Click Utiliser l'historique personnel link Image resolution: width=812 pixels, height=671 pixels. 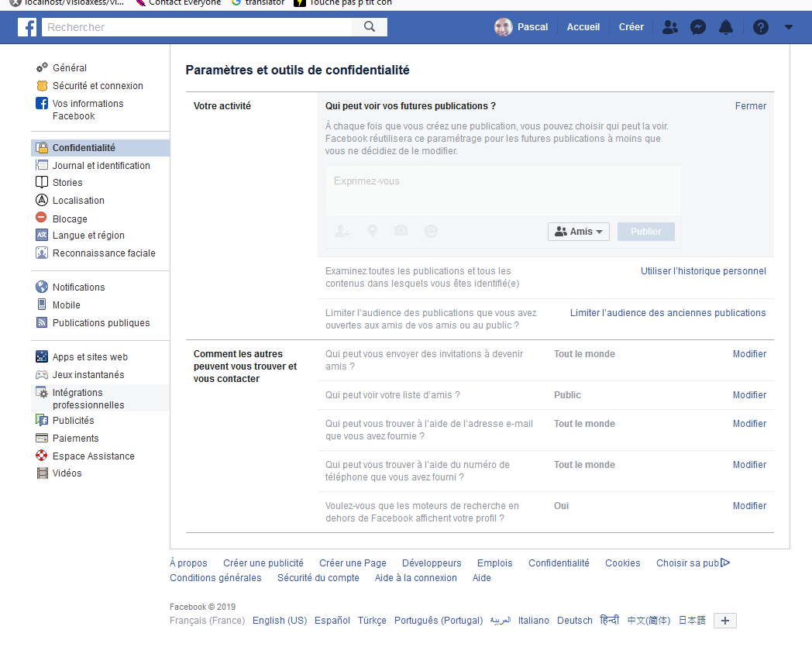(x=704, y=270)
